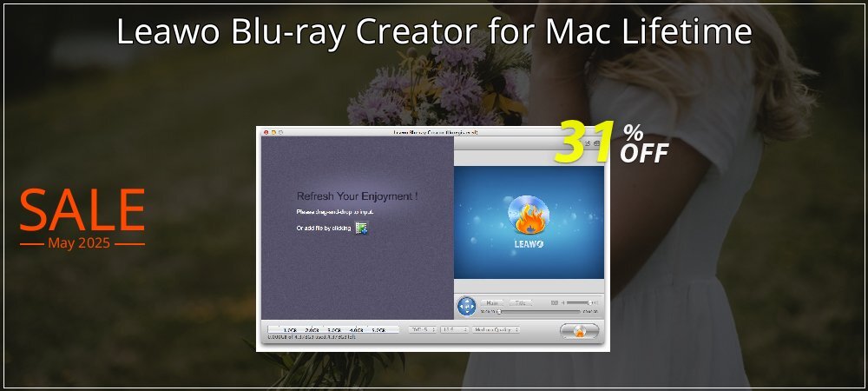Image resolution: width=868 pixels, height=391 pixels.
Task: Open the DVD-5 disc type dropdown
Action: pyautogui.click(x=423, y=329)
